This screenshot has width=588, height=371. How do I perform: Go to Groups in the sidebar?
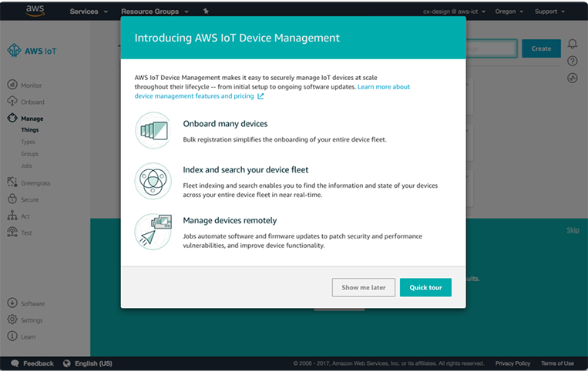click(x=29, y=154)
